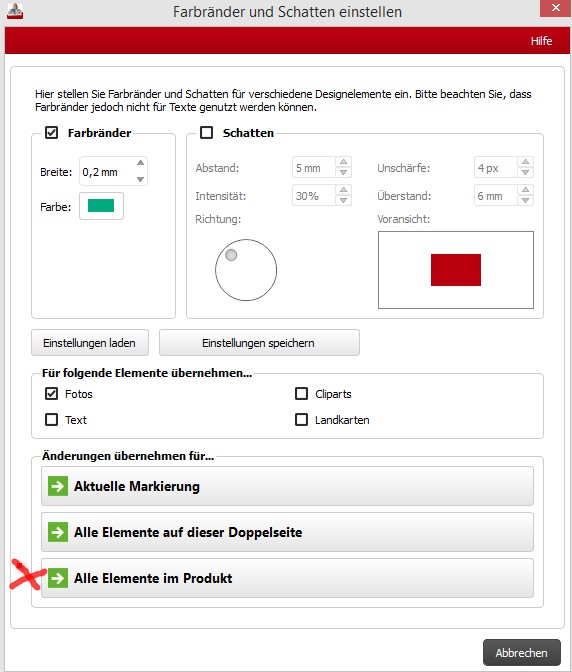Decrease Breite value with down arrow
The height and width of the screenshot is (672, 572).
(x=141, y=179)
